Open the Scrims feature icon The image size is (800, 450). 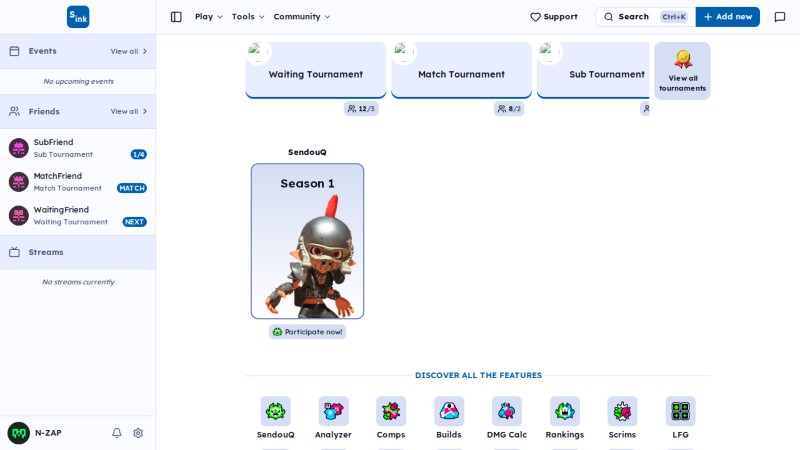pyautogui.click(x=622, y=411)
